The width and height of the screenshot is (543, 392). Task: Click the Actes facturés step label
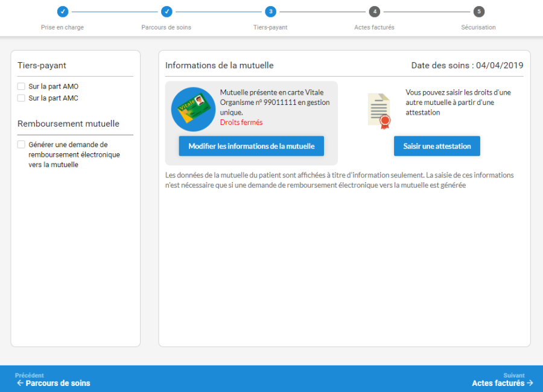tap(374, 28)
